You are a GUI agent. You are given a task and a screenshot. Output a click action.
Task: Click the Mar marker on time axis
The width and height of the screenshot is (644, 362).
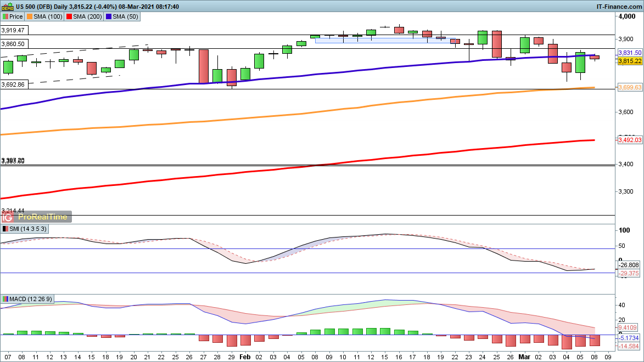click(x=523, y=355)
